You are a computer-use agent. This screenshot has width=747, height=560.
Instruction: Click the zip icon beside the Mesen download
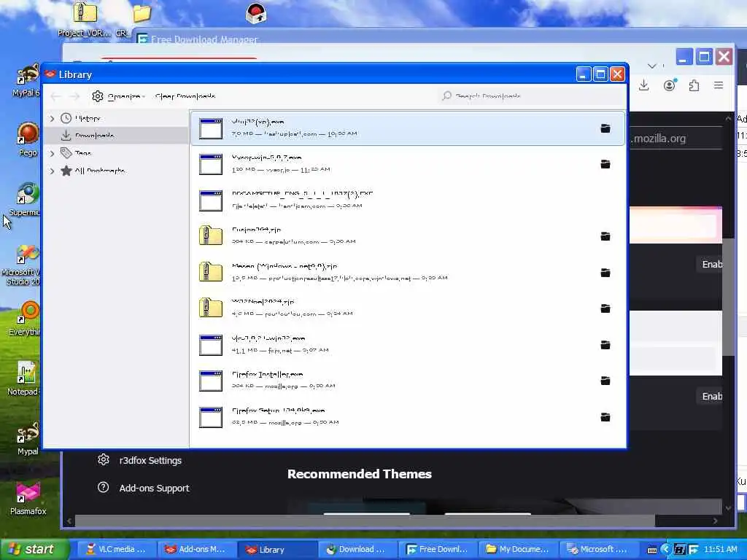211,272
